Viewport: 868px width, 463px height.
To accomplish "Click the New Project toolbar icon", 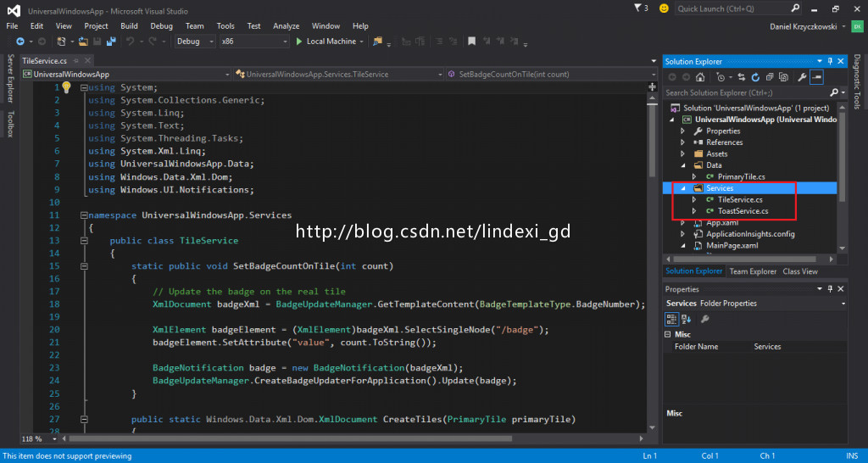I will click(61, 42).
